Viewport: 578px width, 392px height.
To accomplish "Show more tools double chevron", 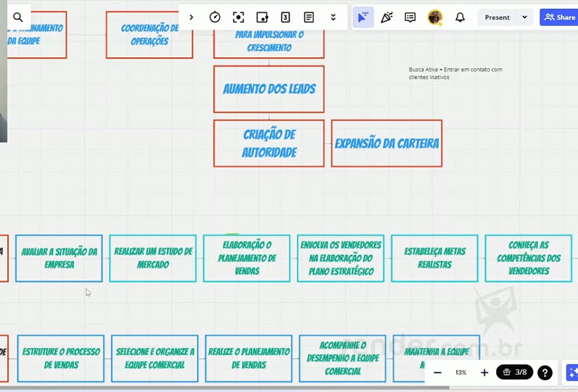I will coord(333,17).
